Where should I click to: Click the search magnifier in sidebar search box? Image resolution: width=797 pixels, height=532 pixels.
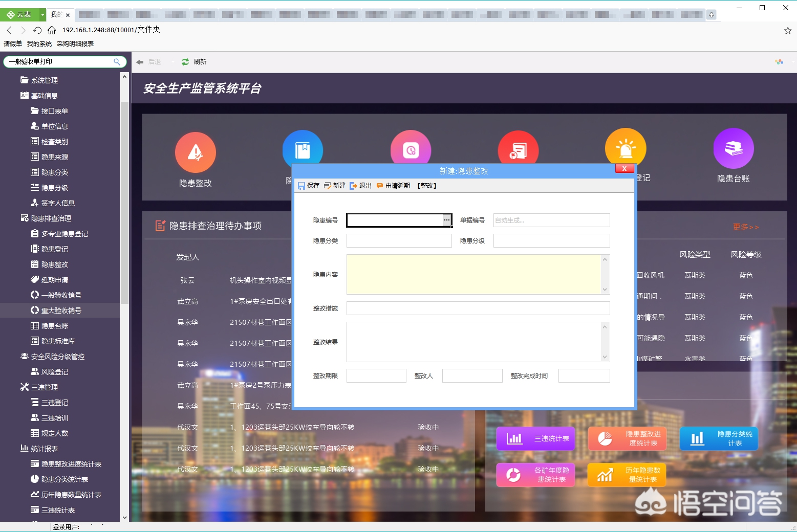[117, 61]
